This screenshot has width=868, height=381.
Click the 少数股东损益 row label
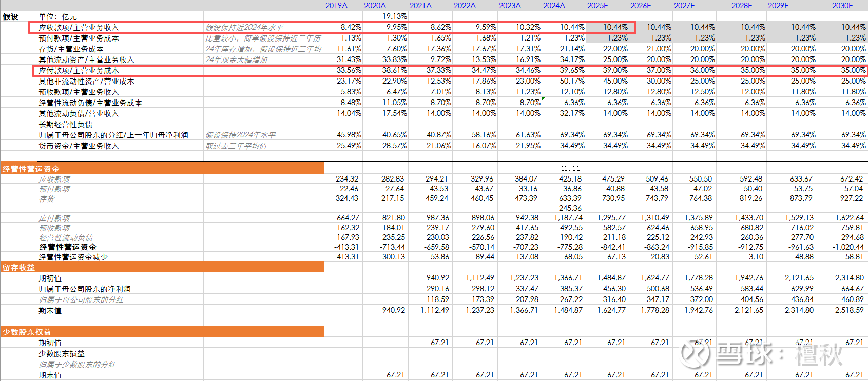62,353
